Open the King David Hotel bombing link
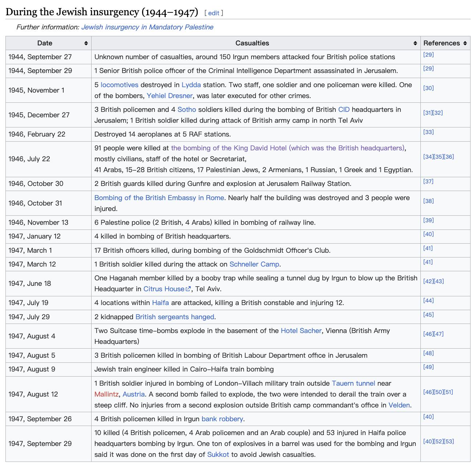 (287, 148)
